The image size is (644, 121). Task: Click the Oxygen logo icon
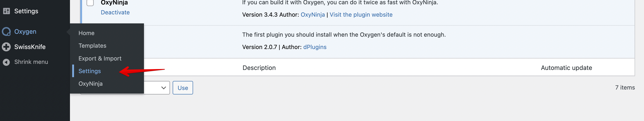7,32
